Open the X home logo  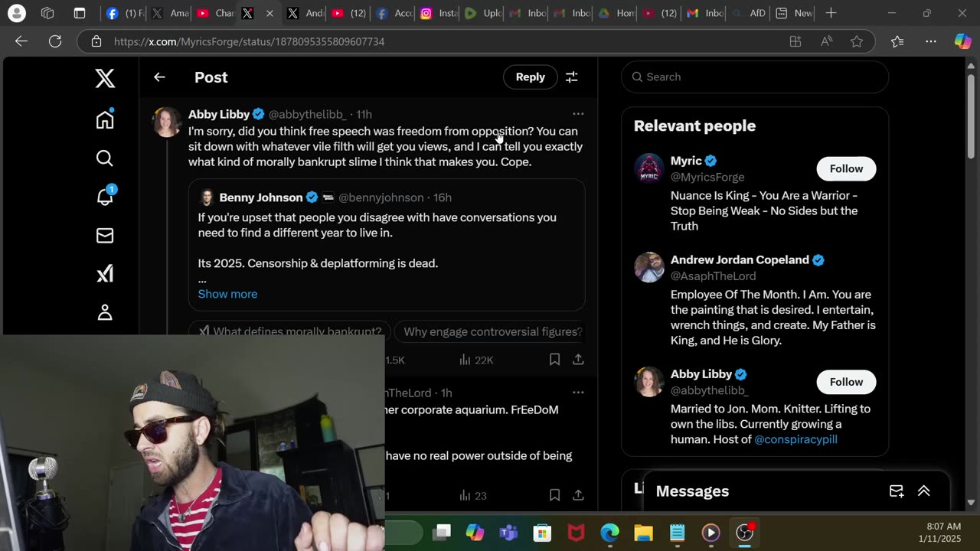(105, 77)
